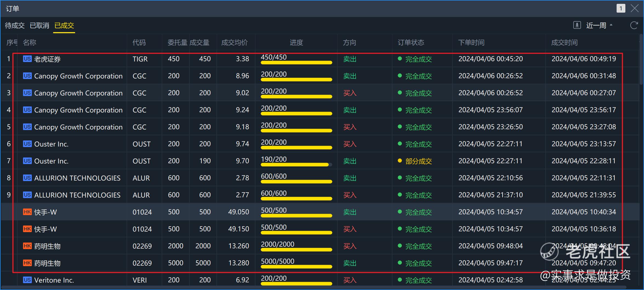Click the VERI ticker code
Viewport: 644px width, 290px height.
point(140,280)
